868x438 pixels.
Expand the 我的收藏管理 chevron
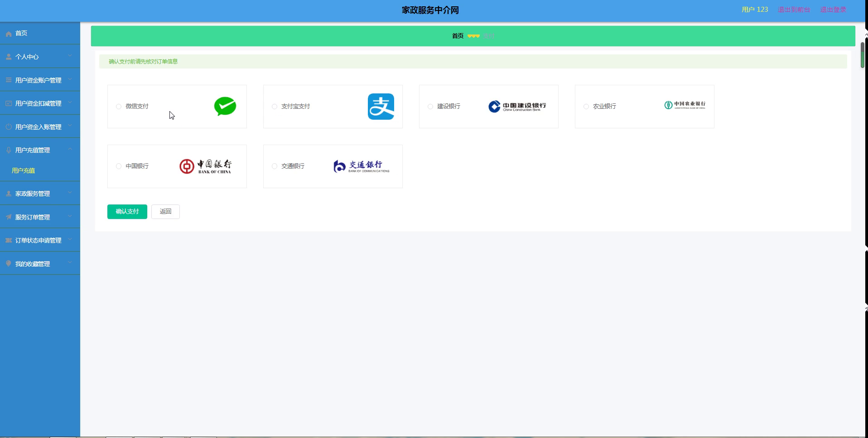[x=70, y=263]
